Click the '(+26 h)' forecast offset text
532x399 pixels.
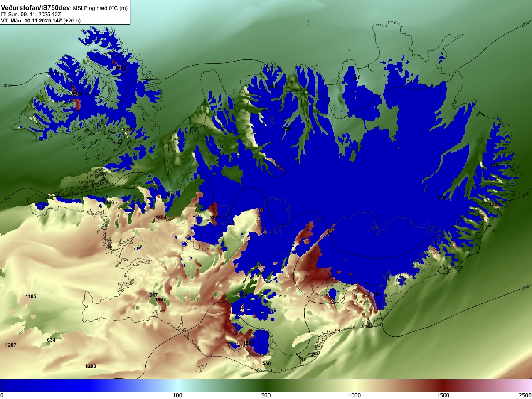coord(72,20)
